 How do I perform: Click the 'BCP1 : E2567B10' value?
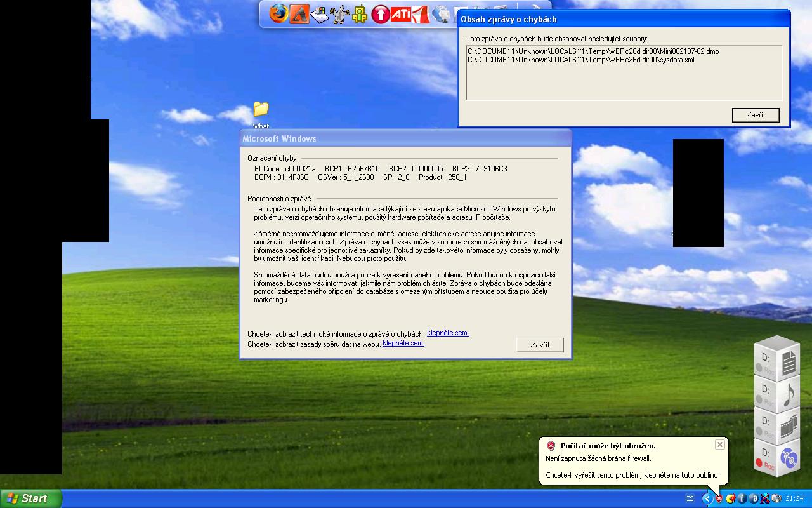[x=352, y=169]
